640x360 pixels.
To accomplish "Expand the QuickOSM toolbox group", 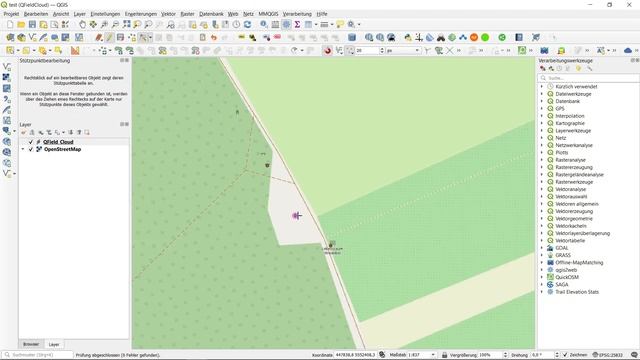I will pos(542,277).
